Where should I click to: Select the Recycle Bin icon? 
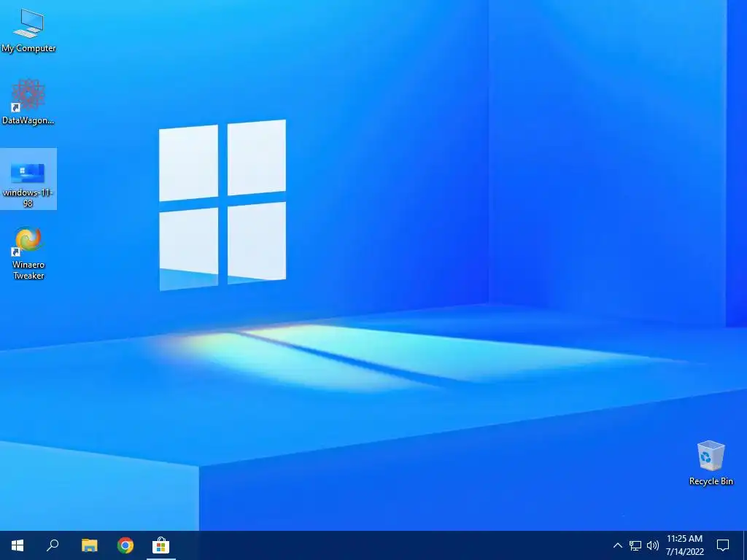[711, 463]
